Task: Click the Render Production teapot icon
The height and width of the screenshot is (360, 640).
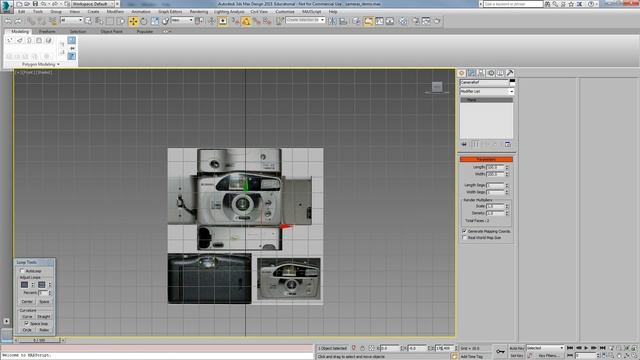Action: point(437,21)
